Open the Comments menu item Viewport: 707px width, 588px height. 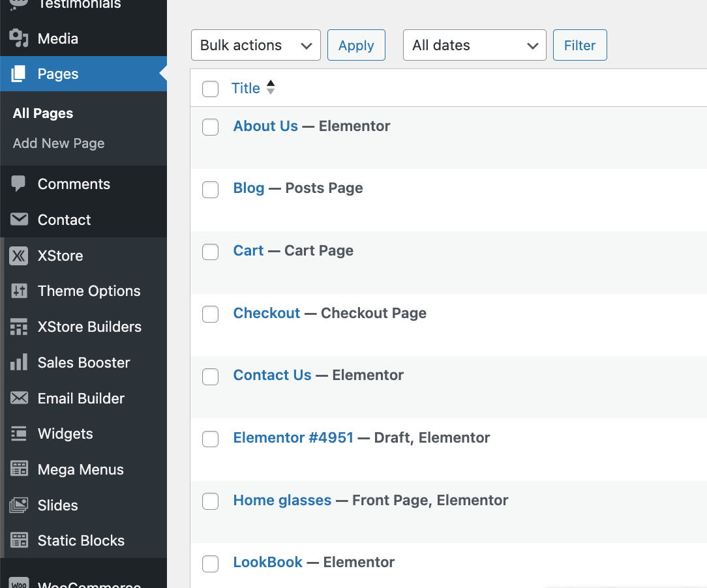83,183
